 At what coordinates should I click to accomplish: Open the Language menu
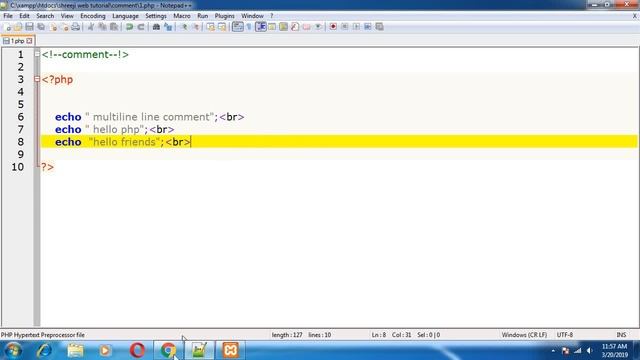coord(125,16)
